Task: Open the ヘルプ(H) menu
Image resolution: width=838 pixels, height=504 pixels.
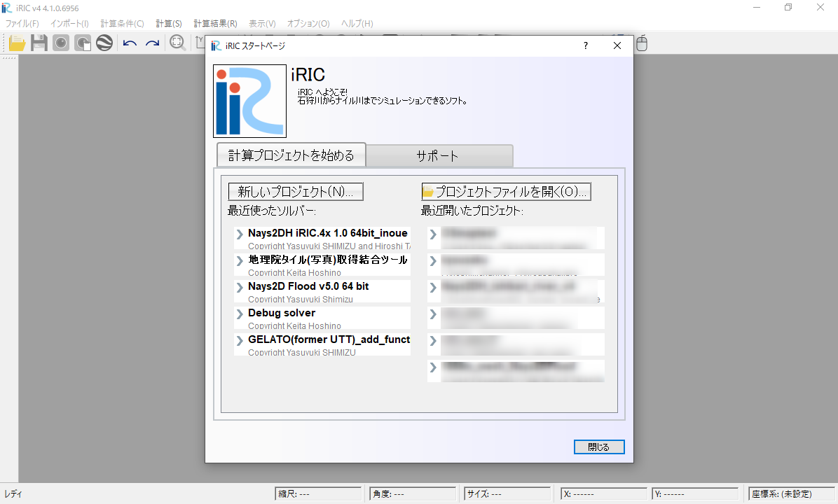Action: coord(357,24)
